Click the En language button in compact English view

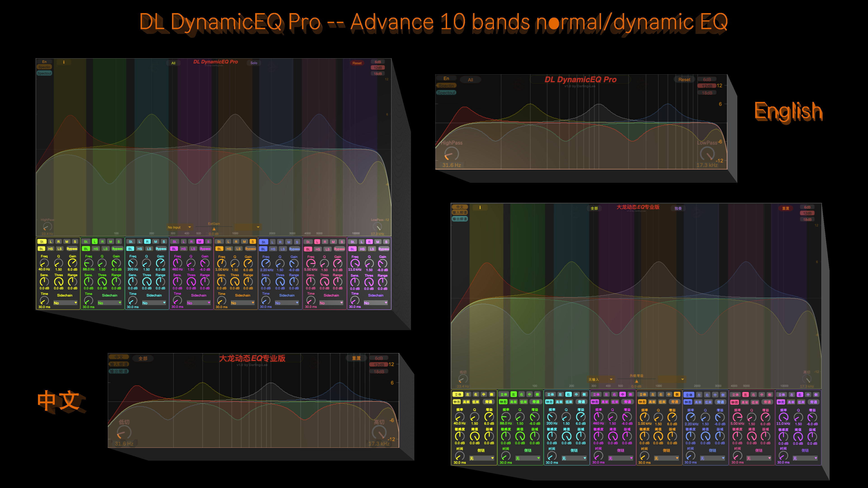click(446, 78)
